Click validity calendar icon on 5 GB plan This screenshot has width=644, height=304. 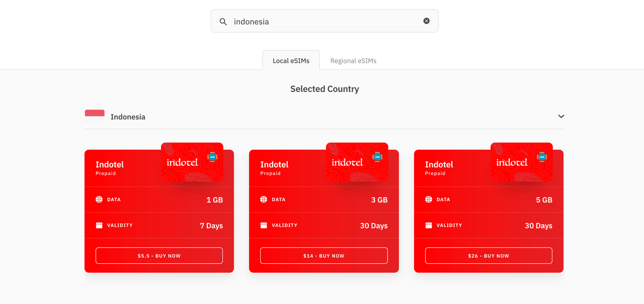pyautogui.click(x=429, y=225)
